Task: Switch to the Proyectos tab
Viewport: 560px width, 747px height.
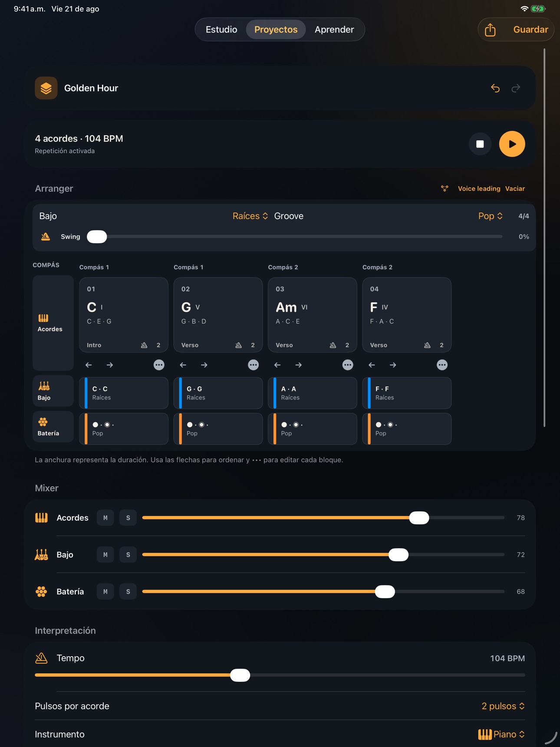Action: coord(276,30)
